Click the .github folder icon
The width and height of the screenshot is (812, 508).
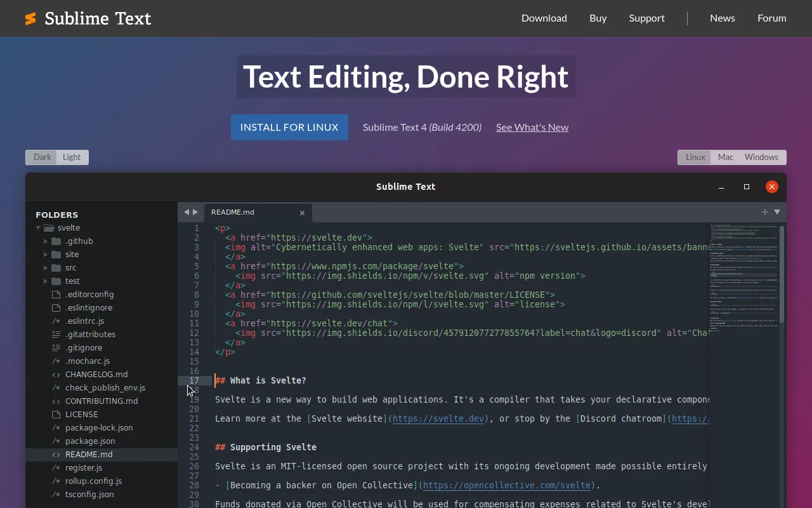pyautogui.click(x=56, y=241)
